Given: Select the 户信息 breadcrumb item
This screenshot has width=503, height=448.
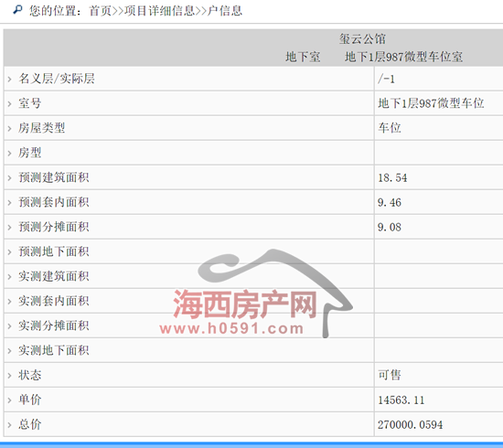Looking at the screenshot, I should [x=225, y=11].
